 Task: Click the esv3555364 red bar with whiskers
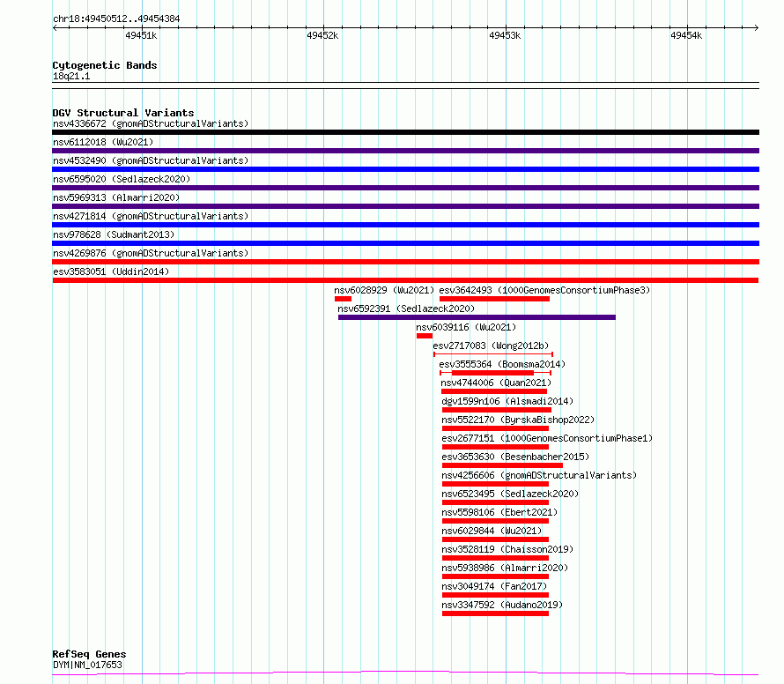(495, 373)
